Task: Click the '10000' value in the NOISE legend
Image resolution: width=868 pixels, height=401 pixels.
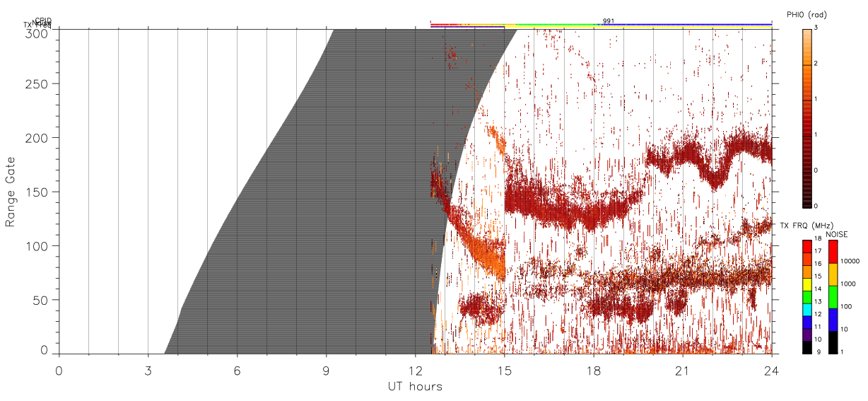Action: pos(850,262)
